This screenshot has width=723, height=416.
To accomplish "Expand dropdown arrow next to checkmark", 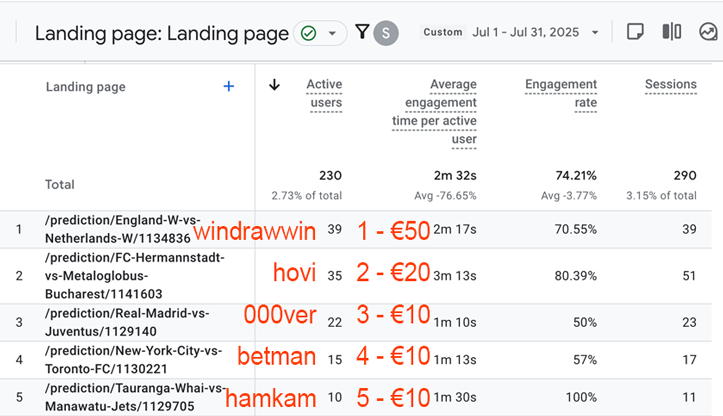I will pyautogui.click(x=332, y=33).
